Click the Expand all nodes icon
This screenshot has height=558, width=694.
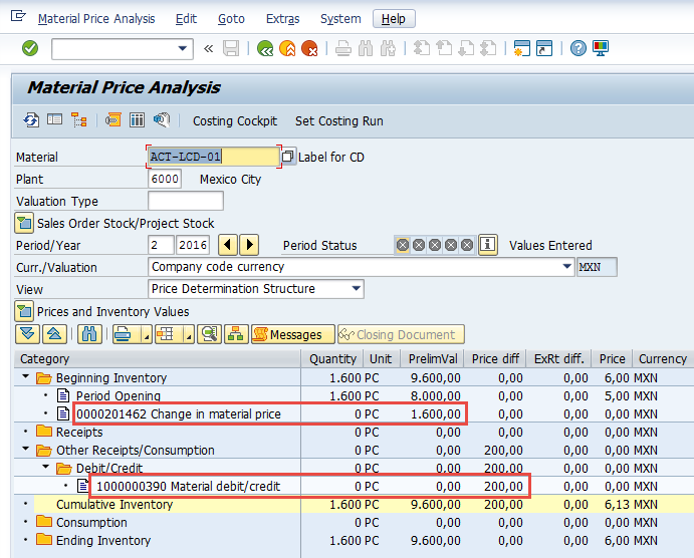[x=27, y=334]
